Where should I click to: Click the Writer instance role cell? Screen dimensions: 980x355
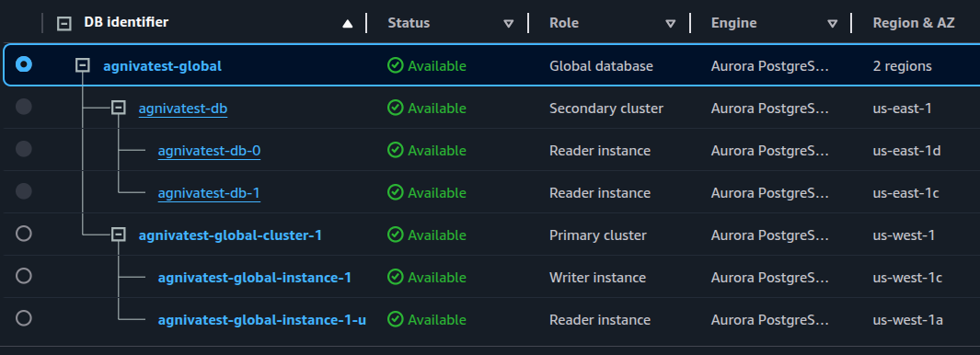coord(597,278)
